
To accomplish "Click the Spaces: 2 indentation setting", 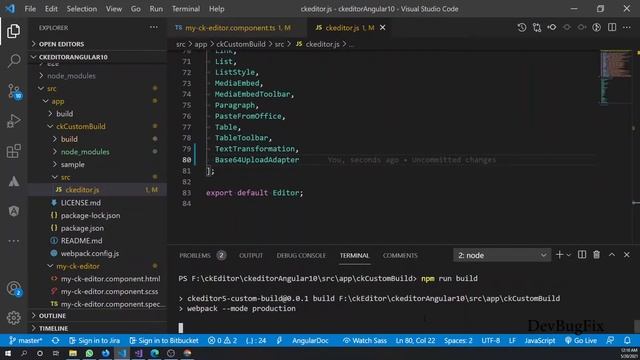I will (x=458, y=340).
